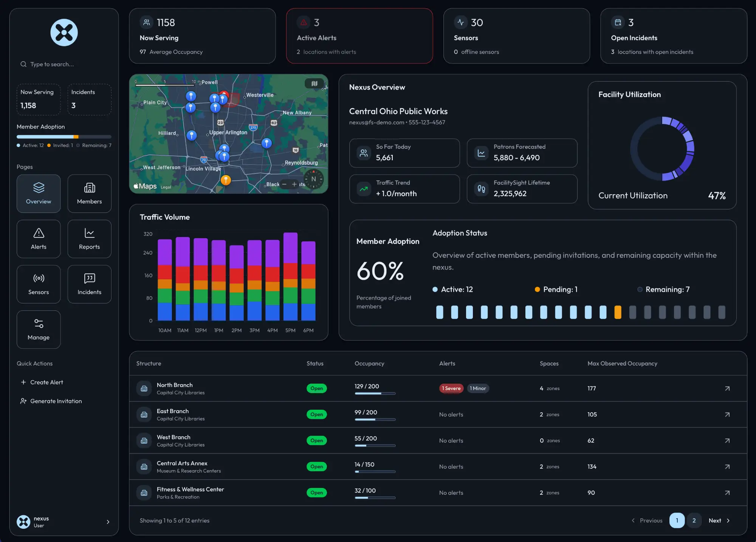The height and width of the screenshot is (542, 756).
Task: Click the nexus logo at the top
Action: point(64,33)
